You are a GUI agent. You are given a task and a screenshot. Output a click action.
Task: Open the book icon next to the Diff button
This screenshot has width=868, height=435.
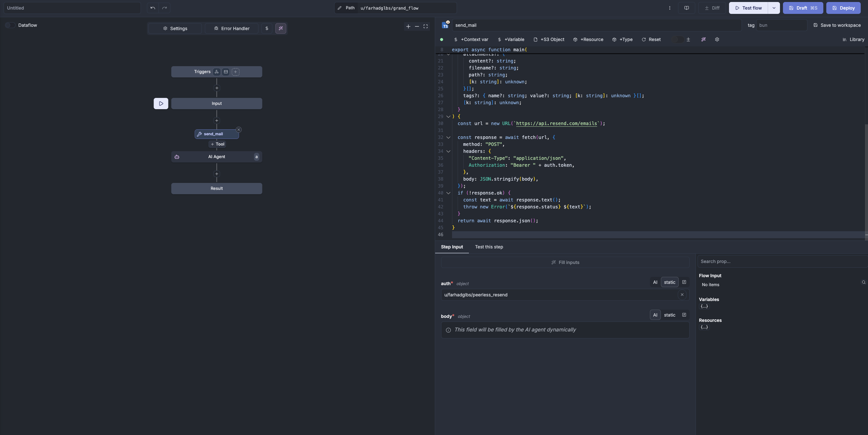tap(686, 8)
